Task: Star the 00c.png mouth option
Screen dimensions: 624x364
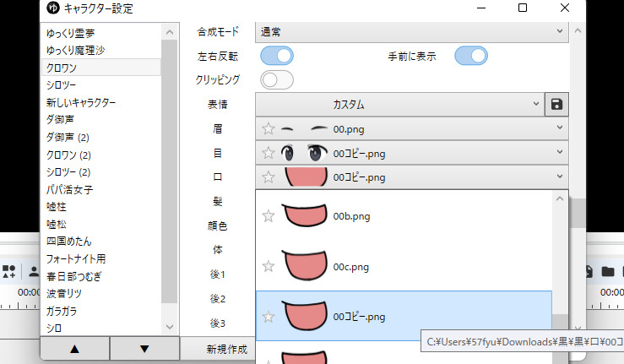Action: point(269,266)
